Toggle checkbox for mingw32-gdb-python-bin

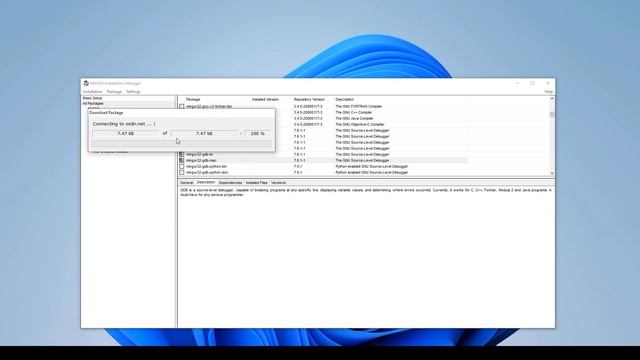[182, 167]
